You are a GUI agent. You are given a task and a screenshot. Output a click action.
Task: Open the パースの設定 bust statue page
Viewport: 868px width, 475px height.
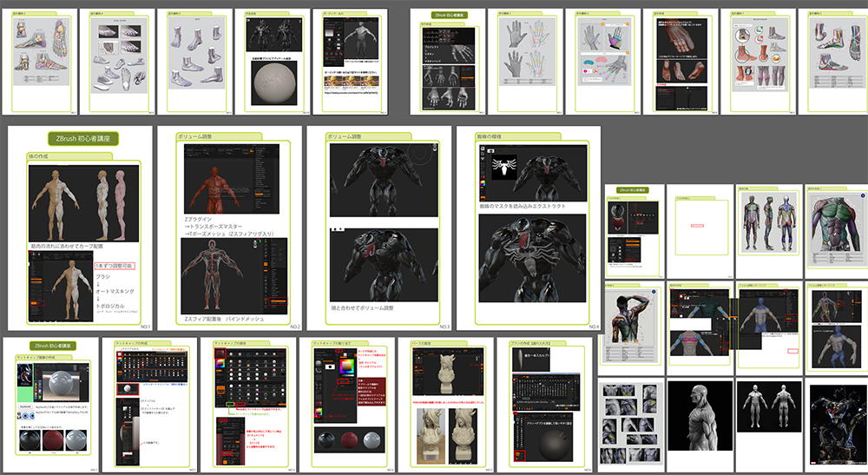445,406
